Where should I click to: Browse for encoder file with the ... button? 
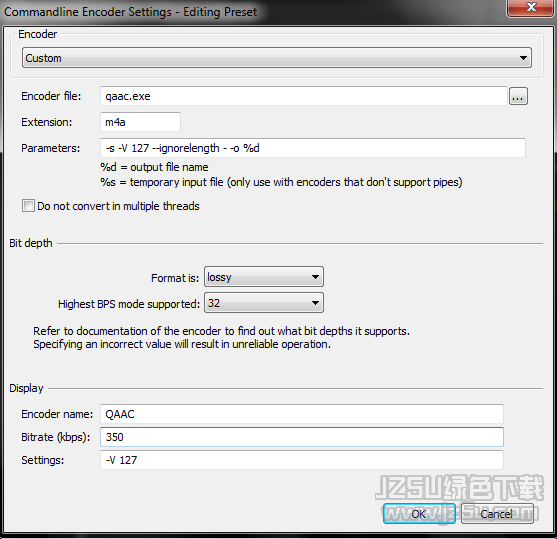518,96
